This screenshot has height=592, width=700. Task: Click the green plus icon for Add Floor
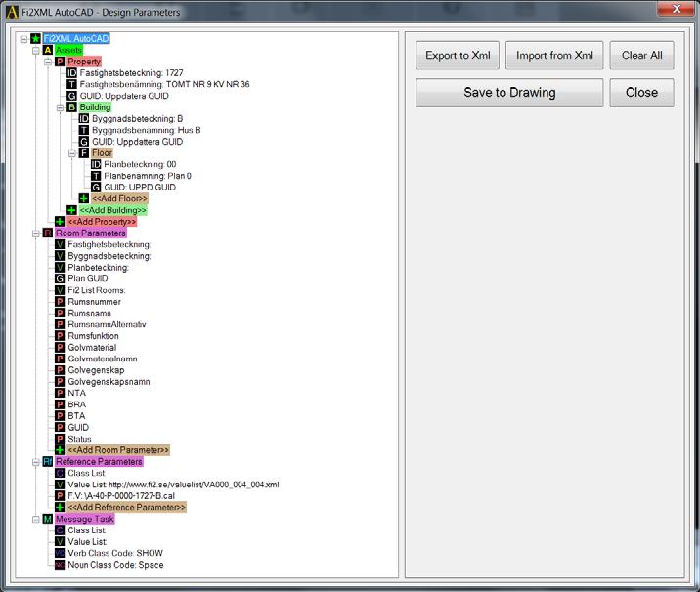click(84, 199)
